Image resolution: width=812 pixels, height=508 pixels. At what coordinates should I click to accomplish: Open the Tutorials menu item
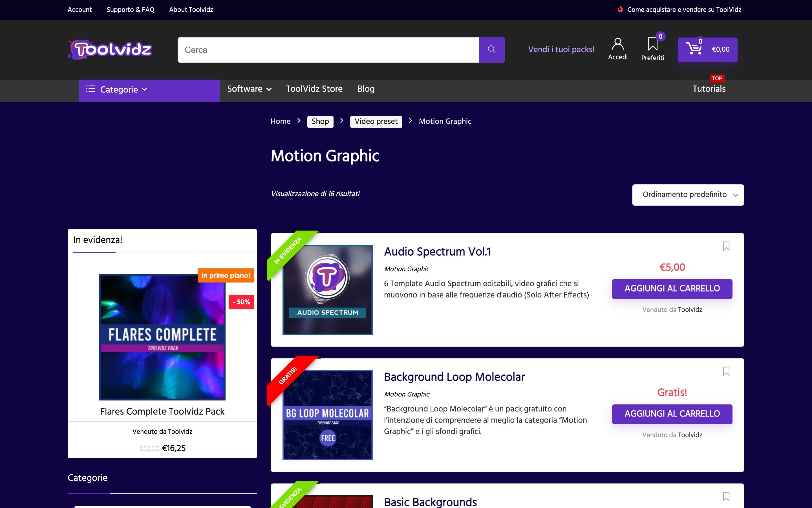pyautogui.click(x=709, y=89)
